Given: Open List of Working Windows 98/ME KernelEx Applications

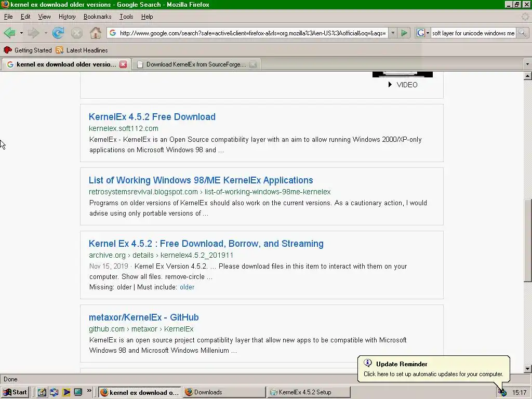Looking at the screenshot, I should (x=201, y=180).
